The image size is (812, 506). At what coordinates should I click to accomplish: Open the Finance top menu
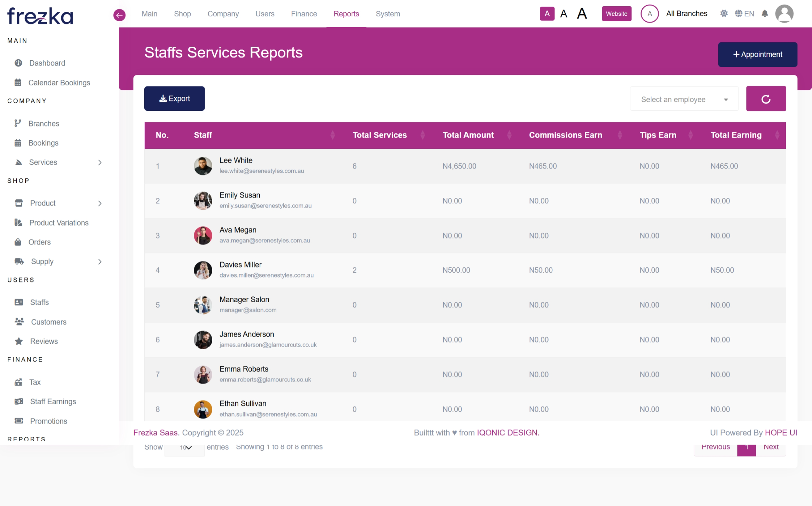coord(304,14)
